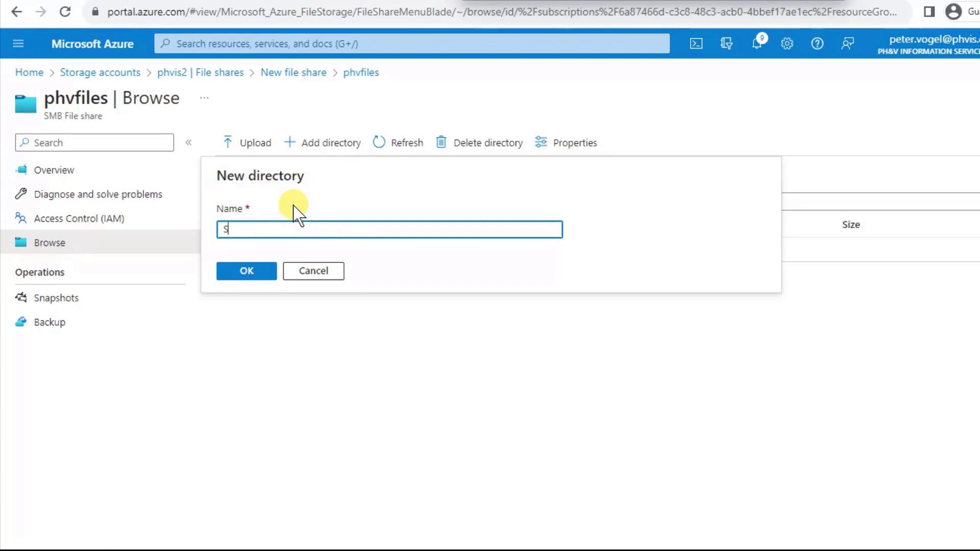Click Delete directory in toolbar
The image size is (980, 551).
pos(480,143)
